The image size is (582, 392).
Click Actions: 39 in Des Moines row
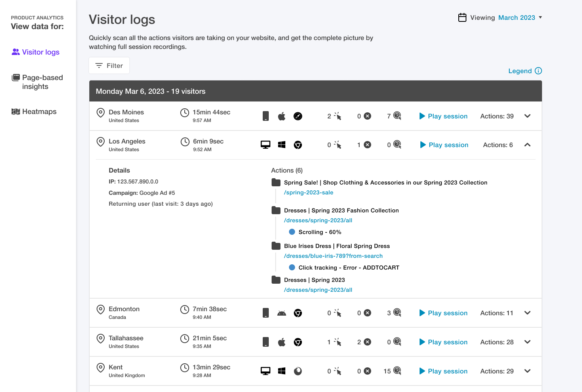point(497,116)
